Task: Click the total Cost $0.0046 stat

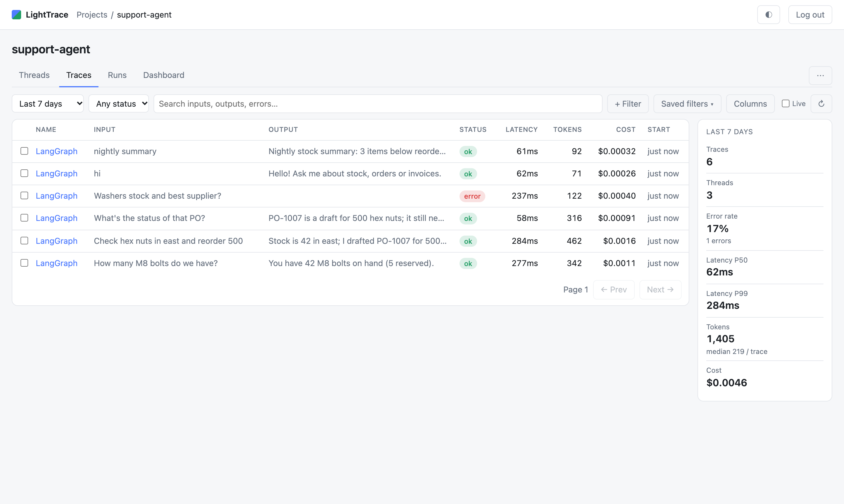Action: pos(764,377)
